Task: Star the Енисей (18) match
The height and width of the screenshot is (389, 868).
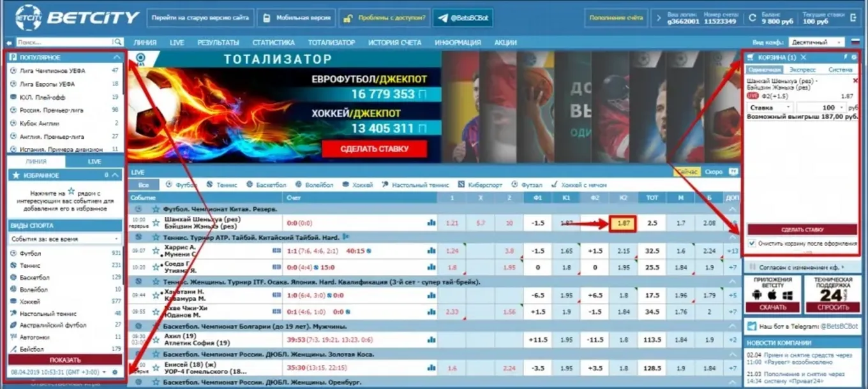Action: [155, 368]
